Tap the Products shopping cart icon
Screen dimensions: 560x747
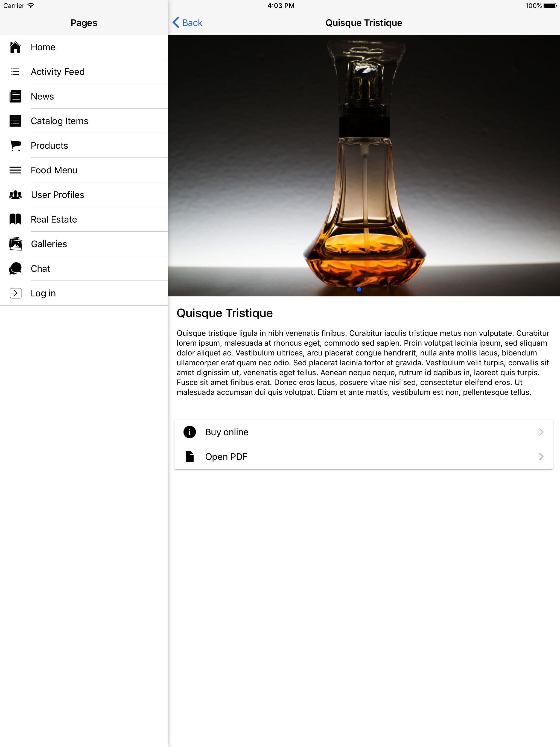click(x=15, y=145)
